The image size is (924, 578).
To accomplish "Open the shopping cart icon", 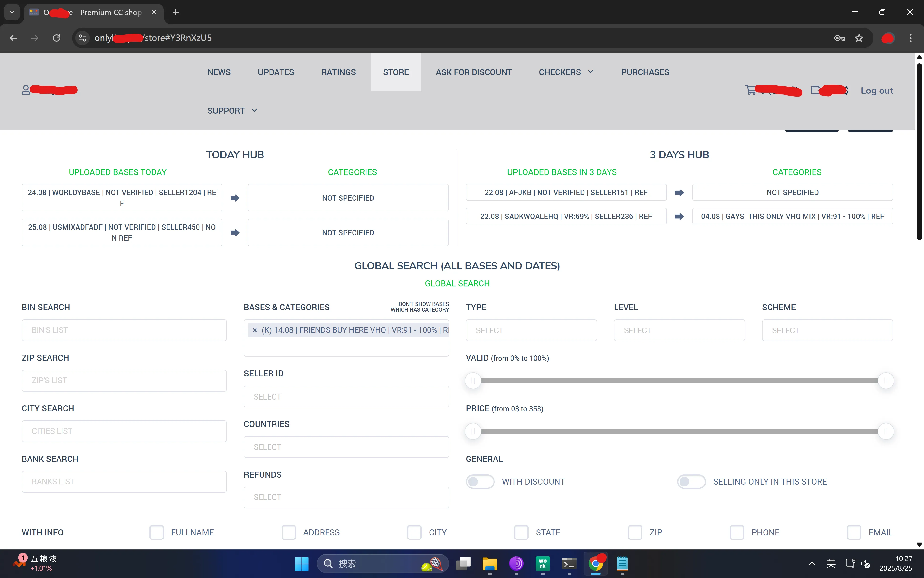I will (751, 90).
